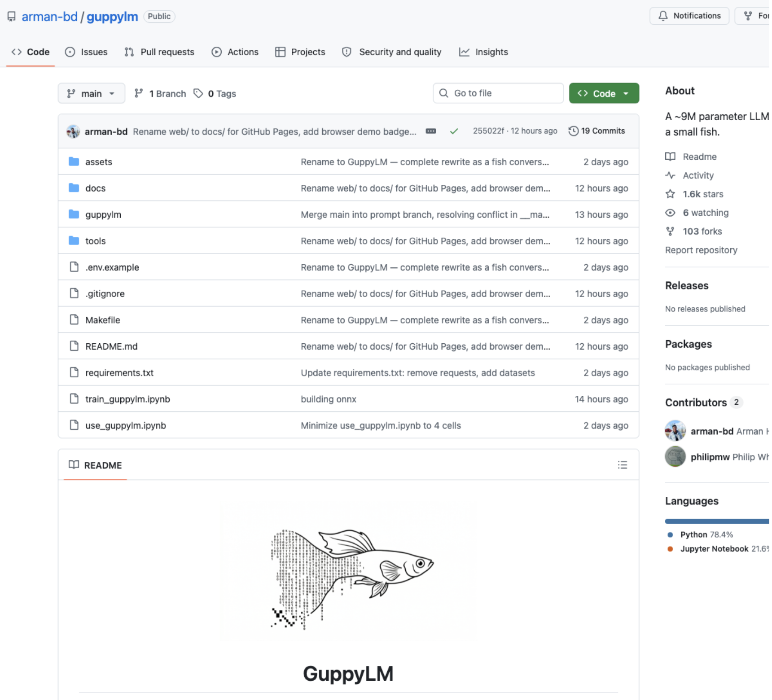772x700 pixels.
Task: Click the Makefile file icon
Action: tap(74, 320)
